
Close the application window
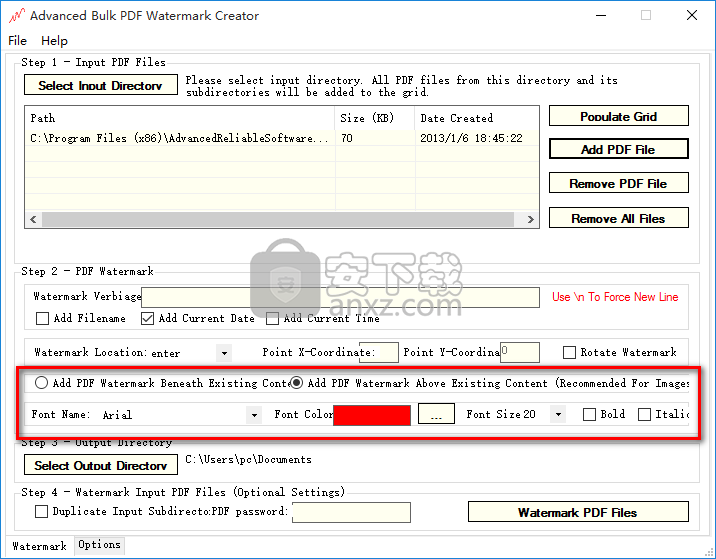point(692,15)
